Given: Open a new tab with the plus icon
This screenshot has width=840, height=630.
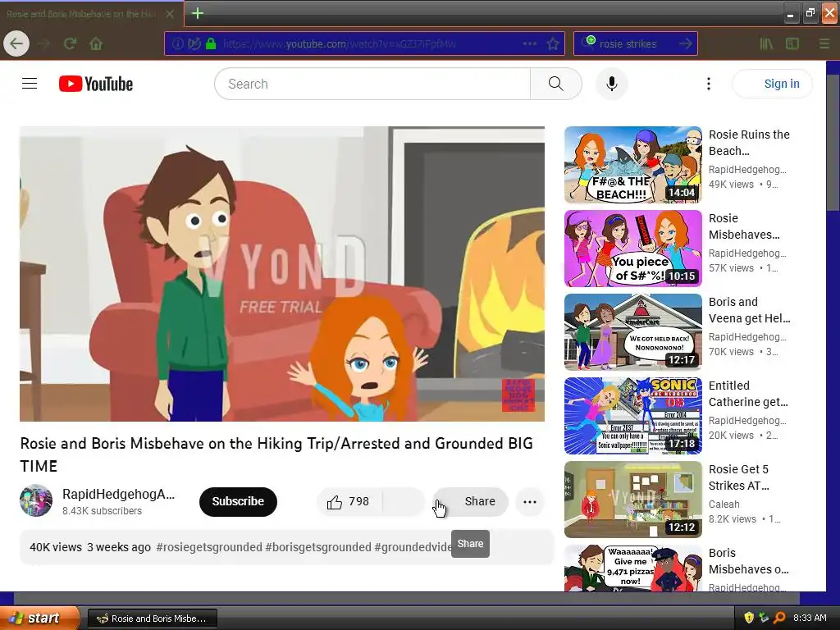Looking at the screenshot, I should 197,13.
